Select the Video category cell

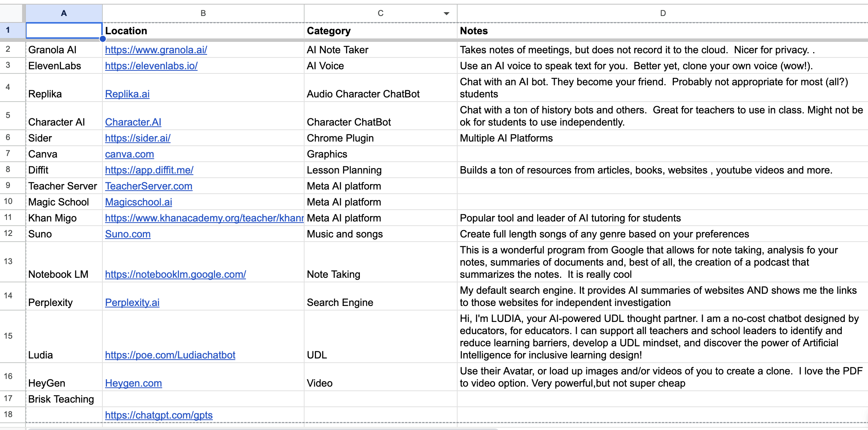click(x=380, y=377)
